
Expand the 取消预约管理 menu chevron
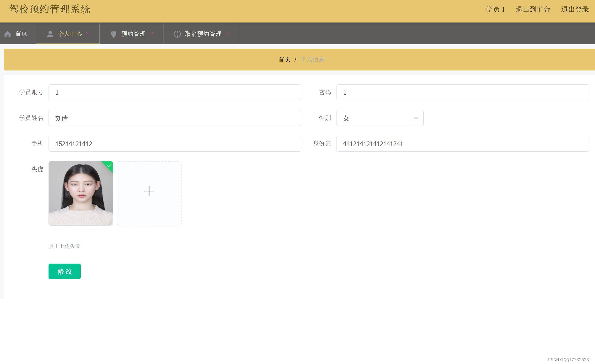(228, 34)
